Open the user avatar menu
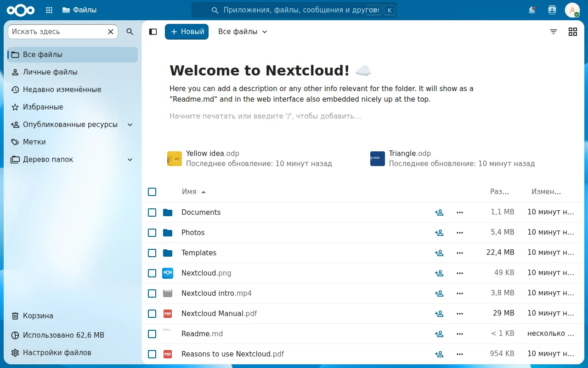The image size is (588, 368). click(x=572, y=10)
